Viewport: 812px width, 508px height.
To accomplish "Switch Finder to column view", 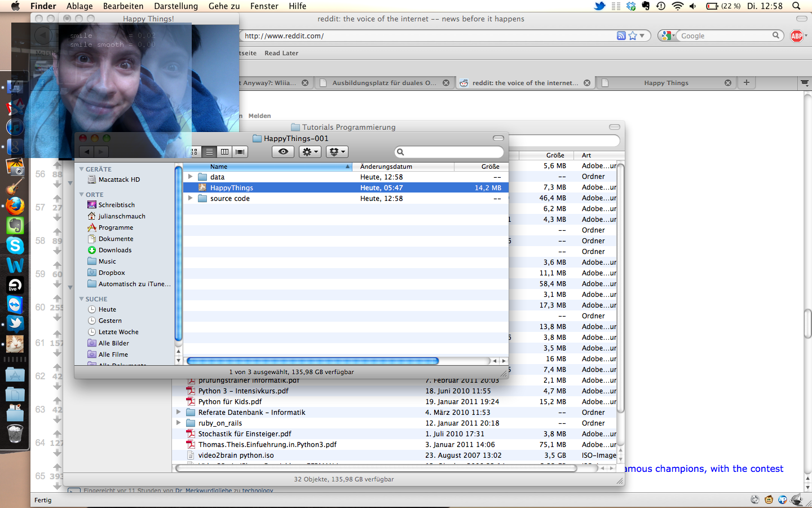I will [224, 152].
